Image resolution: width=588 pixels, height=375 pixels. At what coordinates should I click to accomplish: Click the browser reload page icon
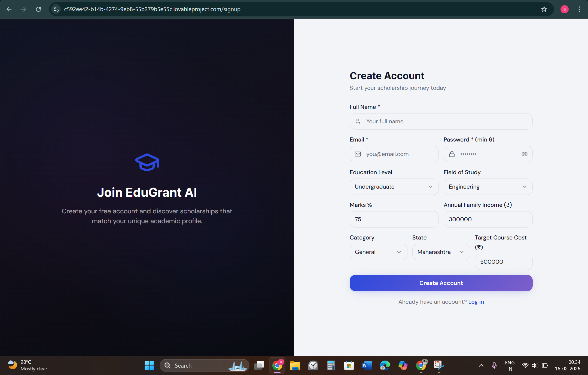point(38,9)
